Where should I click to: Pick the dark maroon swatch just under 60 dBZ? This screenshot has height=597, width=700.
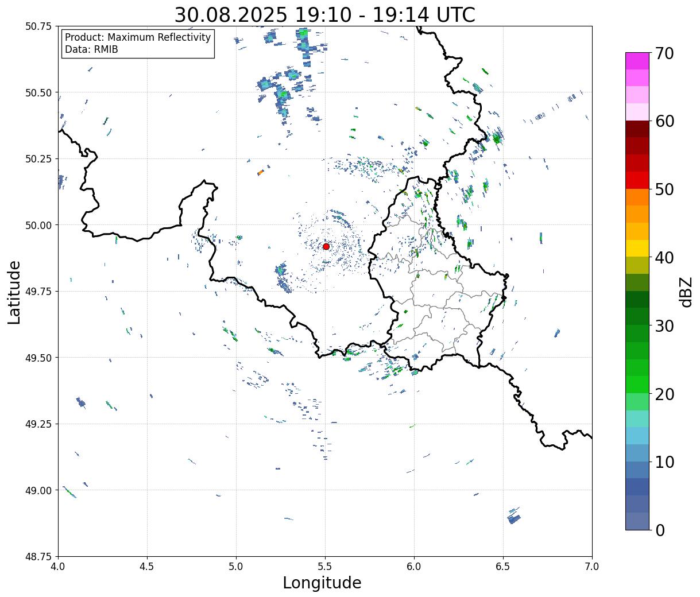pos(637,129)
